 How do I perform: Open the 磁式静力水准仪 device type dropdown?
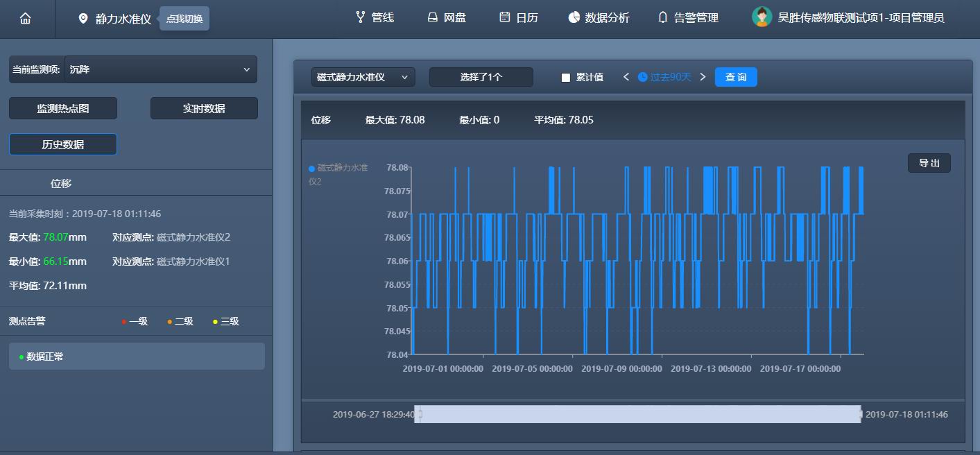[363, 77]
